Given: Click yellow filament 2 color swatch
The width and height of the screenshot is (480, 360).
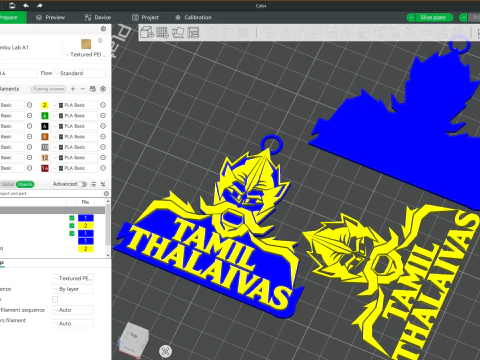Looking at the screenshot, I should 45,105.
